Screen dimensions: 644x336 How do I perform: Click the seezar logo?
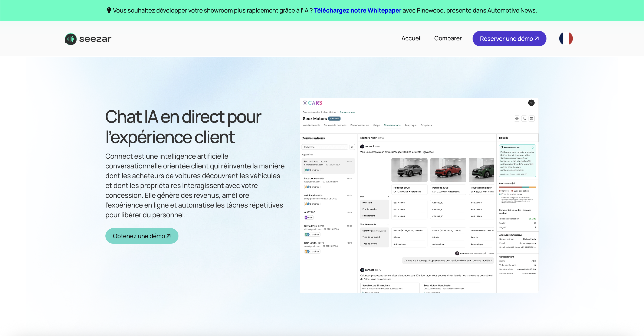point(88,39)
